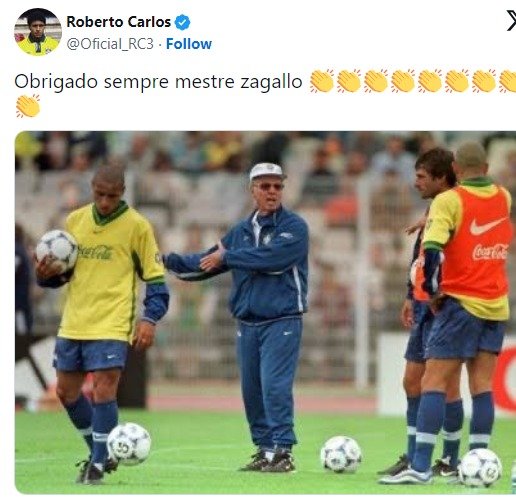Screen dimensions: 516x502
Task: Click Coca-Cola logo on orange bib
Action: tap(490, 252)
